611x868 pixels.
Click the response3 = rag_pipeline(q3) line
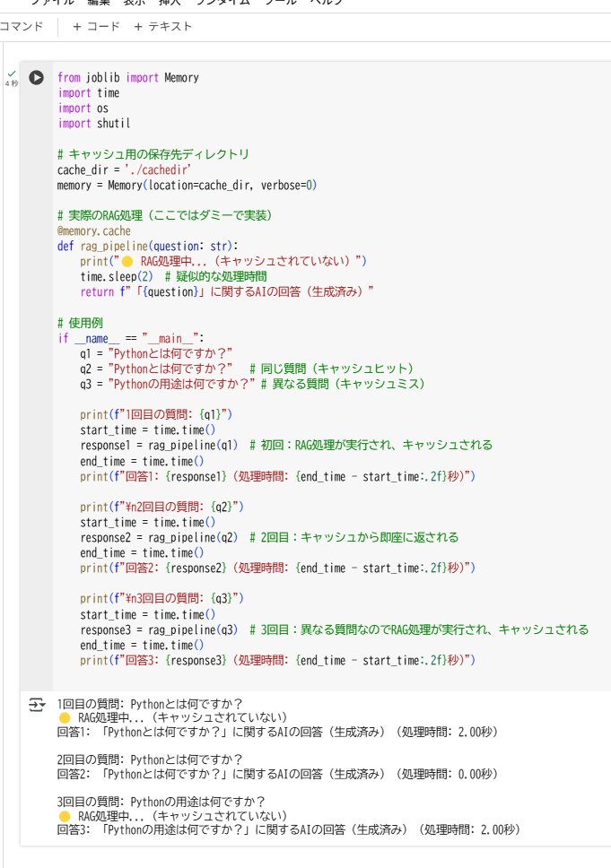(335, 630)
